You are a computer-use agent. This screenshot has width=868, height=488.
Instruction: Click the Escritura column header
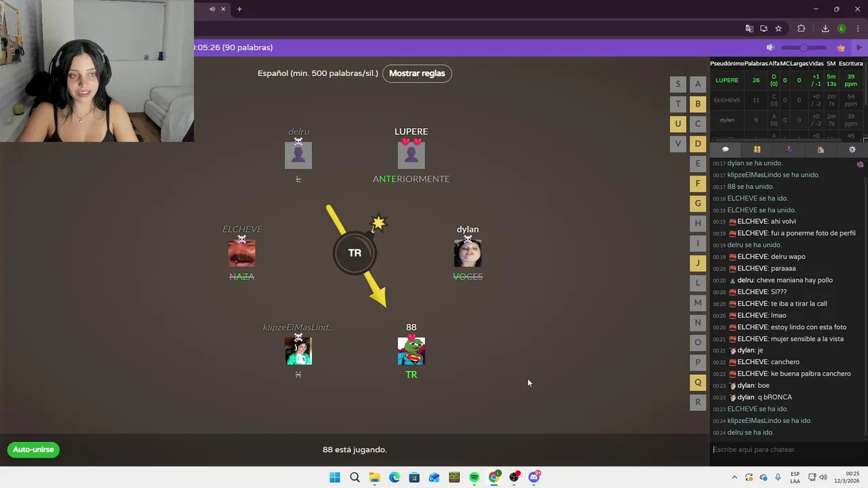coord(850,63)
